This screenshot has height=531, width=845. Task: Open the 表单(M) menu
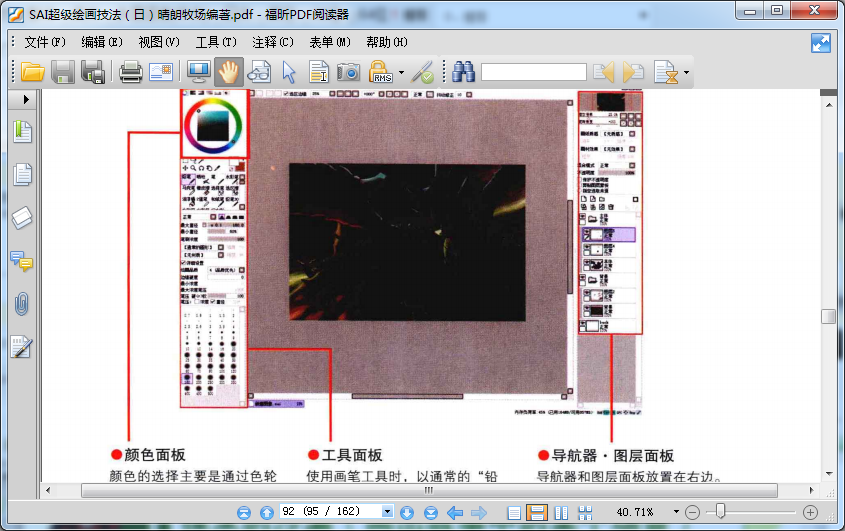(330, 42)
